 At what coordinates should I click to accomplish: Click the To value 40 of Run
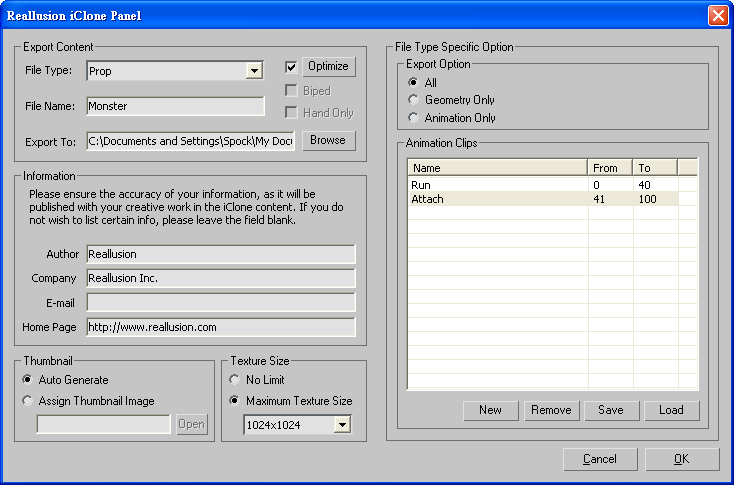[x=644, y=185]
